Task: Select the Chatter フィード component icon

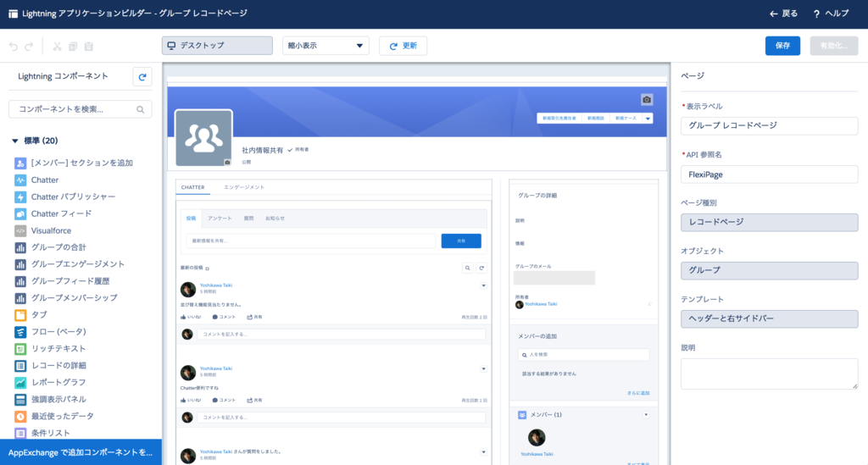Action: point(20,214)
